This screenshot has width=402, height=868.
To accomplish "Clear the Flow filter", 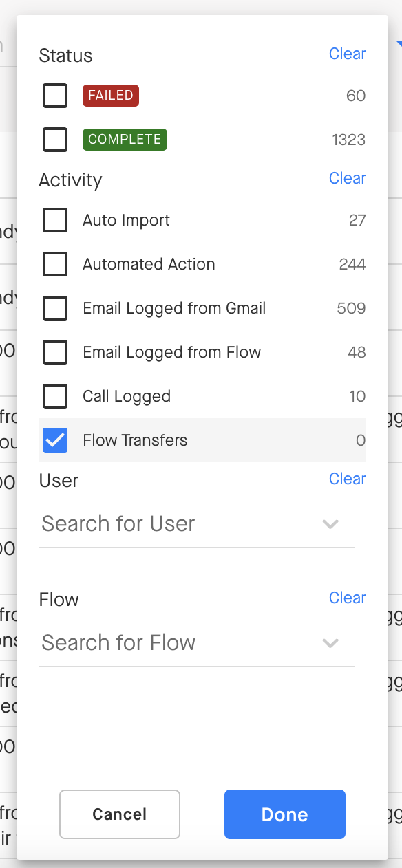I will tap(347, 598).
